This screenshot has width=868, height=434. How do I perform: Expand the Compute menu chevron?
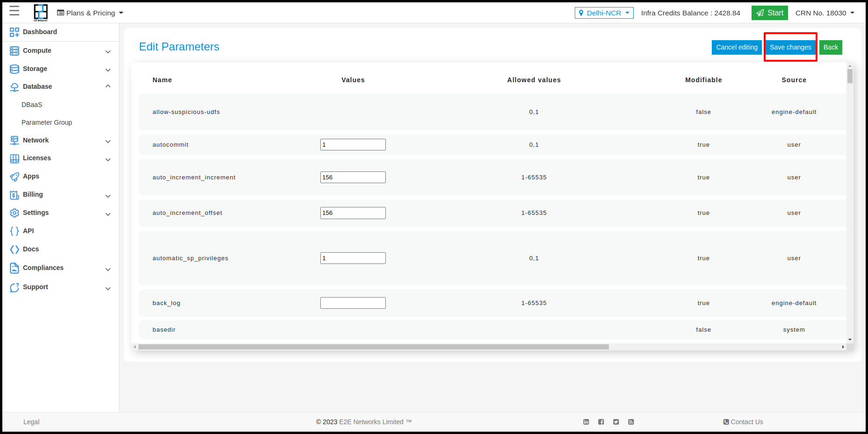(108, 52)
